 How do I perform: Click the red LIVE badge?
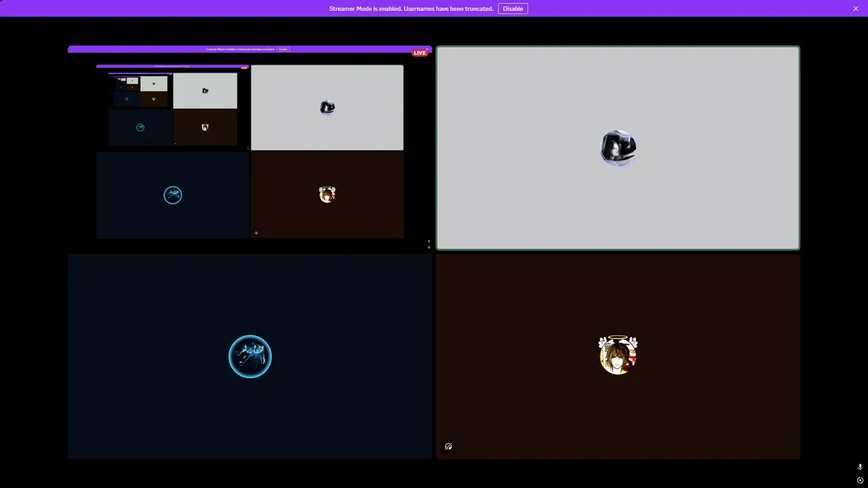point(420,53)
